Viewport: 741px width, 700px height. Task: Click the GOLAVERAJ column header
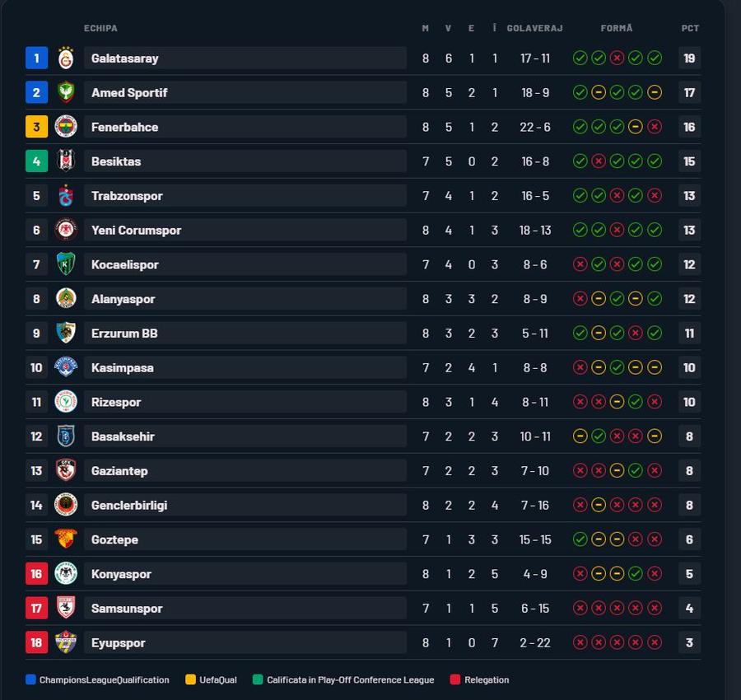534,28
